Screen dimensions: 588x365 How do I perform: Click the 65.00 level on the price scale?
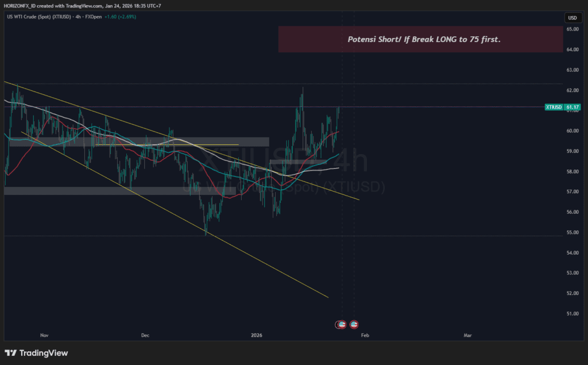pyautogui.click(x=571, y=29)
